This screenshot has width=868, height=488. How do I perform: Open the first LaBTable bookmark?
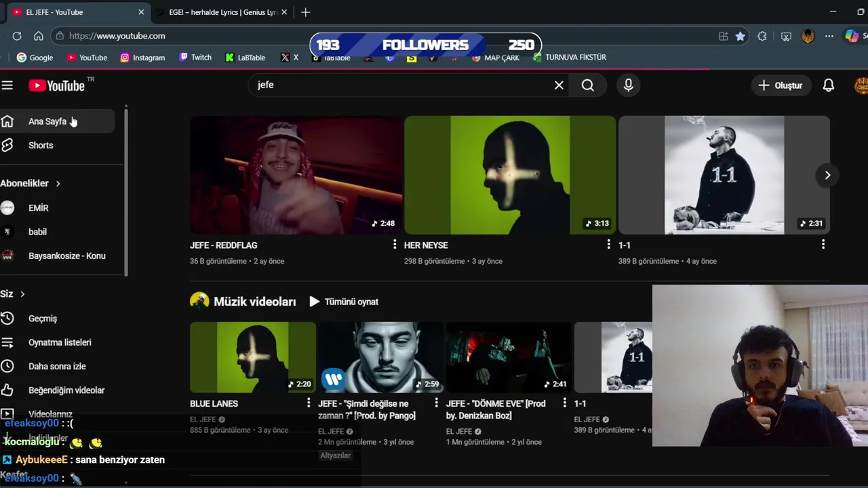(x=245, y=58)
